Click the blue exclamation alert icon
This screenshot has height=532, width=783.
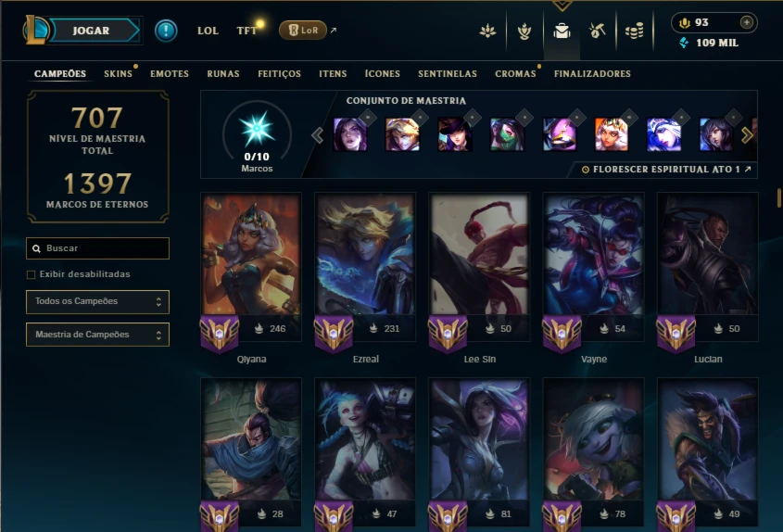166,31
